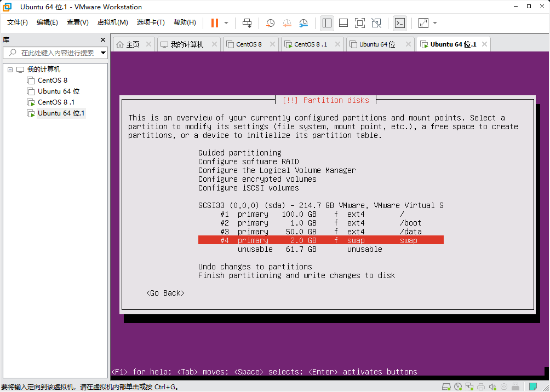Select Ubuntu 64 位 in the library tree
Screen dimensions: 550x392
tap(59, 91)
